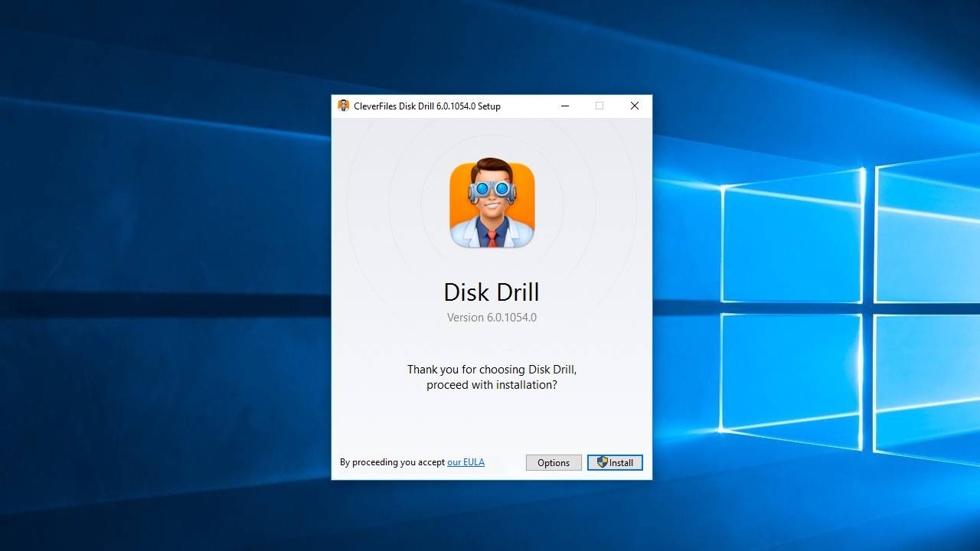Viewport: 980px width, 551px height.
Task: Click the maximize button of the installer
Action: point(599,106)
